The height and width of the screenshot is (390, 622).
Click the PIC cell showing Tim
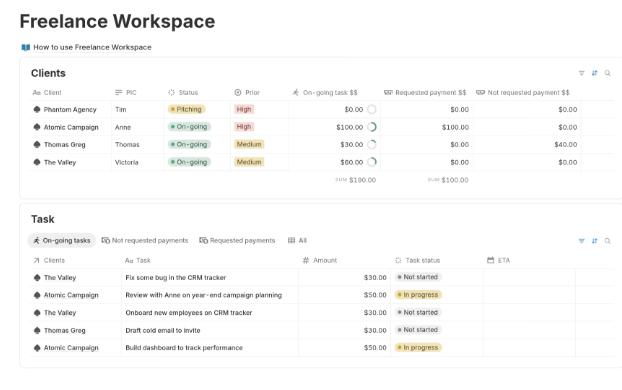[138, 110]
